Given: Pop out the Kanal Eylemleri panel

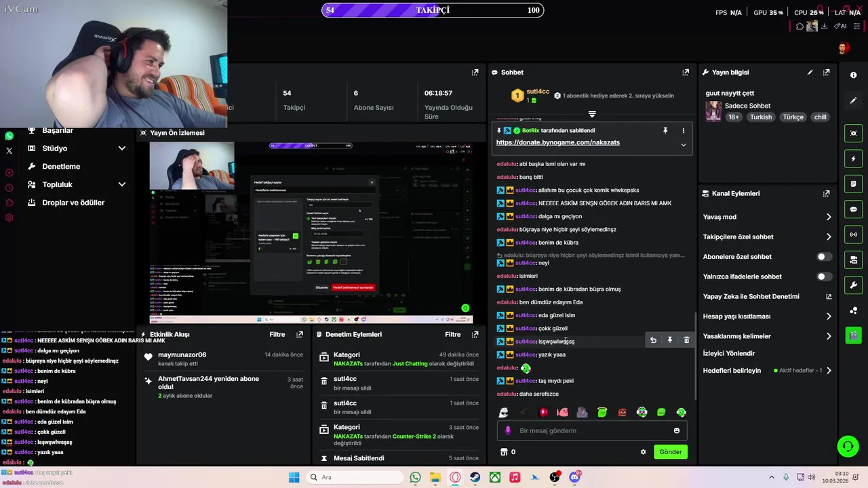Looking at the screenshot, I should pyautogui.click(x=826, y=193).
